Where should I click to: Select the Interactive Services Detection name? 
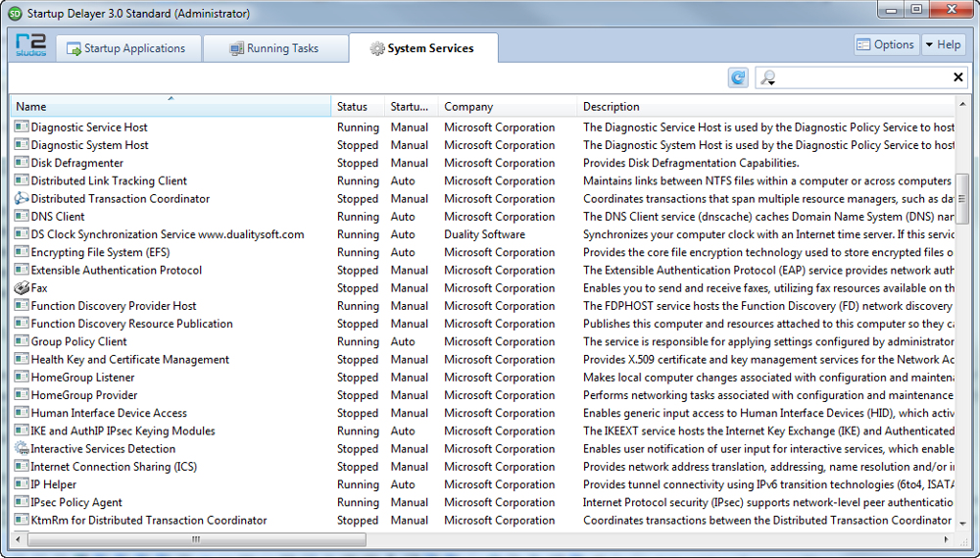click(103, 448)
